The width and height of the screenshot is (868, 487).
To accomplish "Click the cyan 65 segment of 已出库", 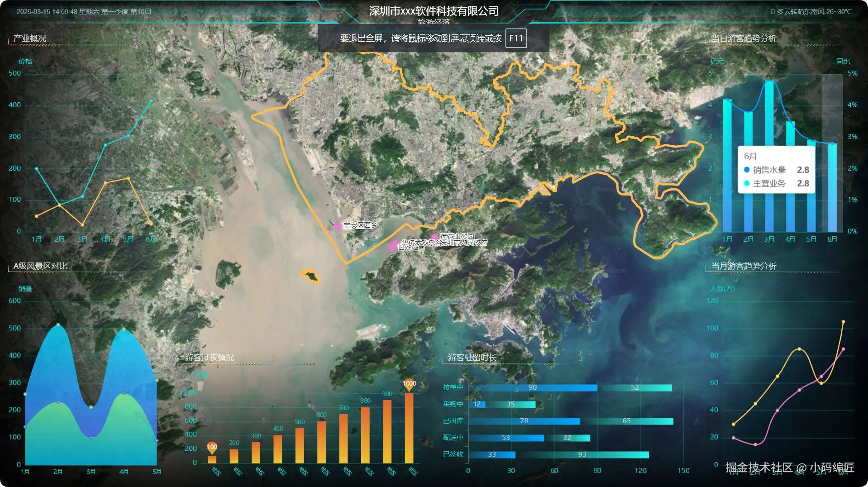I will coord(627,421).
